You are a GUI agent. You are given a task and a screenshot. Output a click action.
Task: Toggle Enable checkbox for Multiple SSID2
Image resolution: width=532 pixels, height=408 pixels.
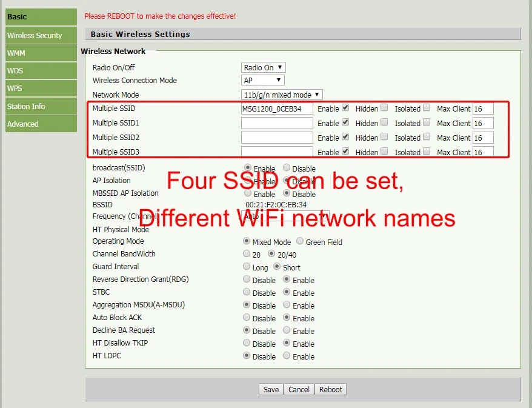(x=345, y=136)
